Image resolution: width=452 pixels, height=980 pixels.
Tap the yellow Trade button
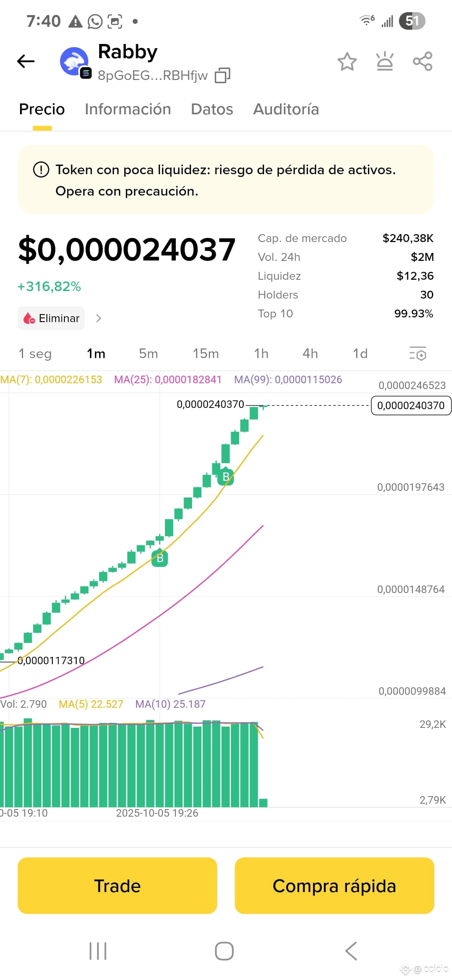coord(117,885)
